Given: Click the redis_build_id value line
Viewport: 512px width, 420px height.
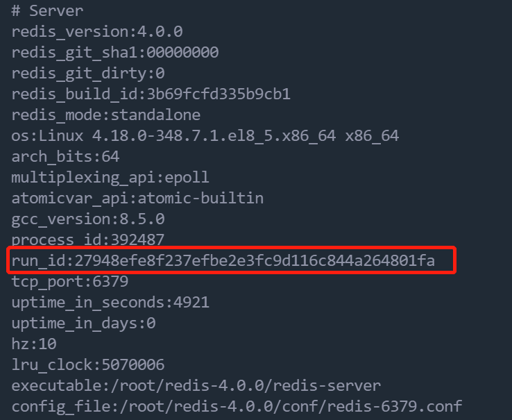Looking at the screenshot, I should (x=151, y=94).
